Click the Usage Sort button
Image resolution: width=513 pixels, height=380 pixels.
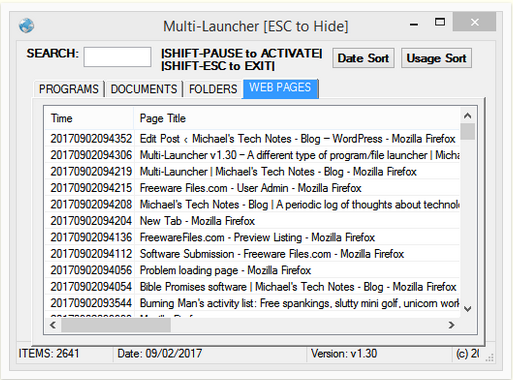tap(436, 58)
